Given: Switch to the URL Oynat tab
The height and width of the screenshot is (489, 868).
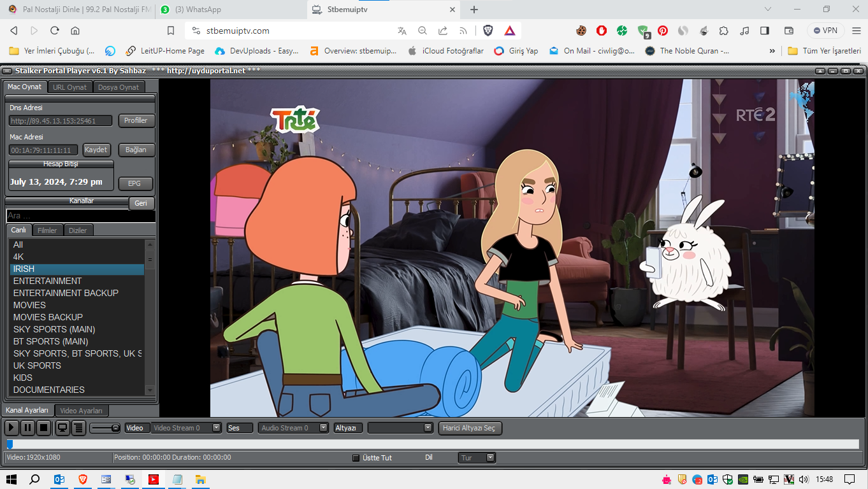Looking at the screenshot, I should click(x=70, y=87).
